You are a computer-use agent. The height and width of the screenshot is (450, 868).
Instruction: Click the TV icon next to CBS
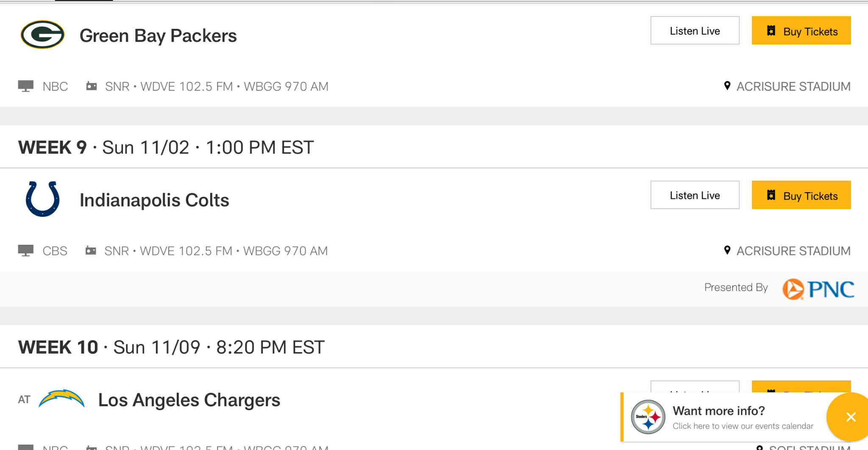pos(25,251)
